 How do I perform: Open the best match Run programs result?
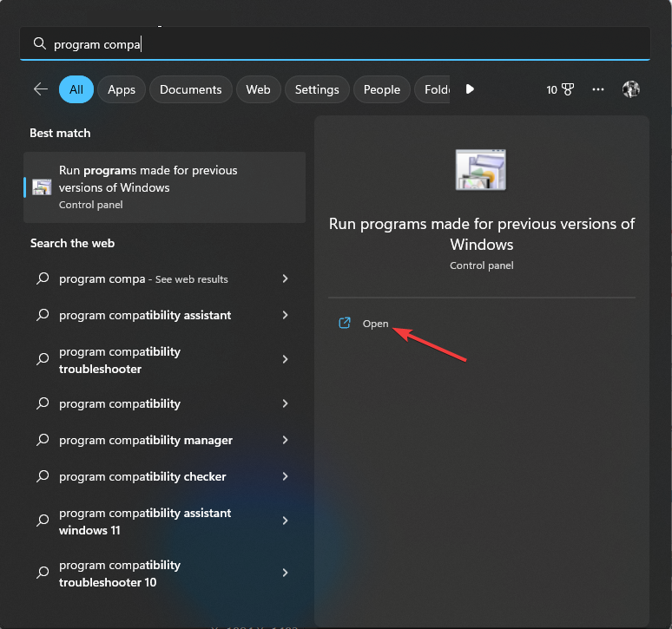click(x=165, y=187)
